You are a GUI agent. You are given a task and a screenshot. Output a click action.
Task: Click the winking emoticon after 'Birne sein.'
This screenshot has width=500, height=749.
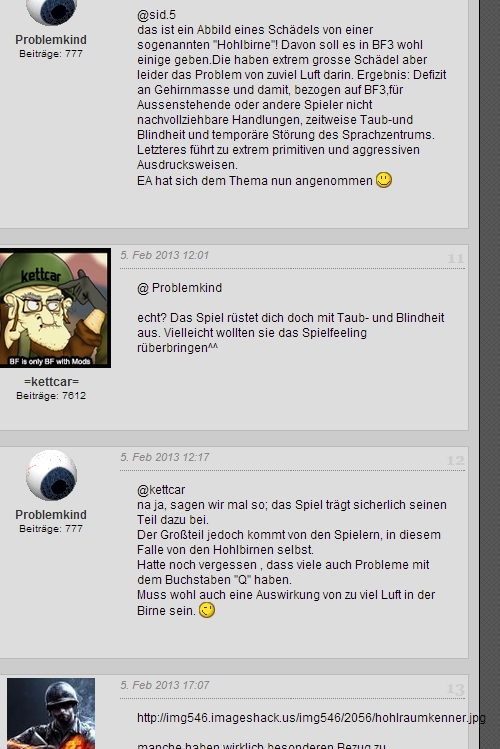[x=207, y=610]
